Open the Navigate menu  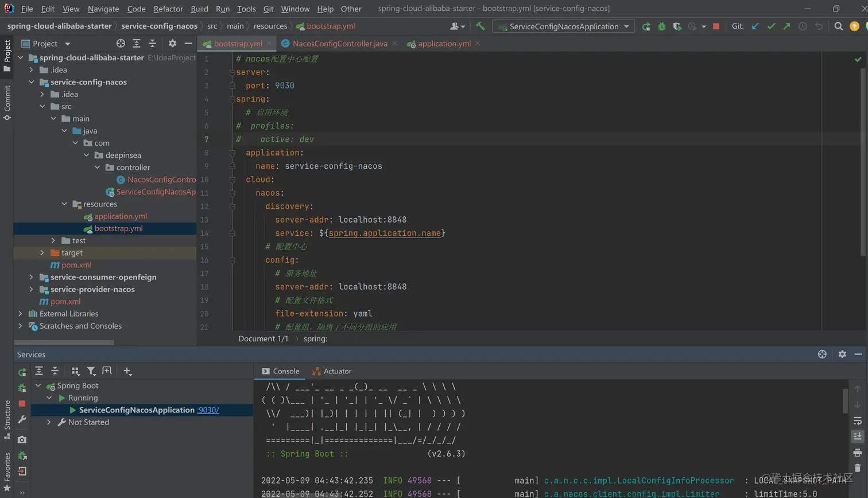103,9
